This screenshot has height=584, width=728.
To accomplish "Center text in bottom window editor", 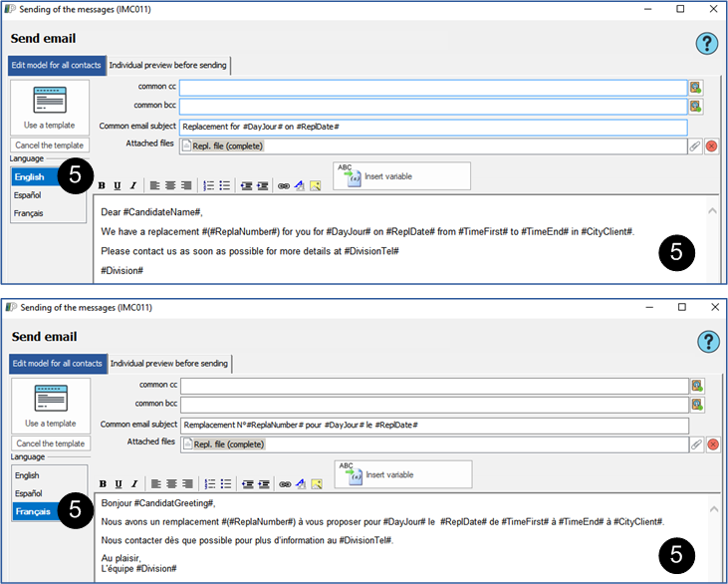I will coord(171,484).
